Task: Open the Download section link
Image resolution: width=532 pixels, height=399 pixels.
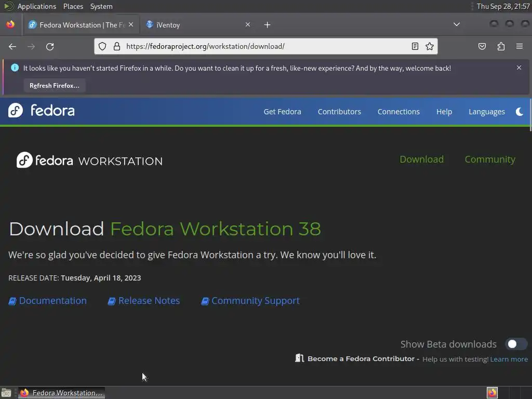Action: [421, 159]
